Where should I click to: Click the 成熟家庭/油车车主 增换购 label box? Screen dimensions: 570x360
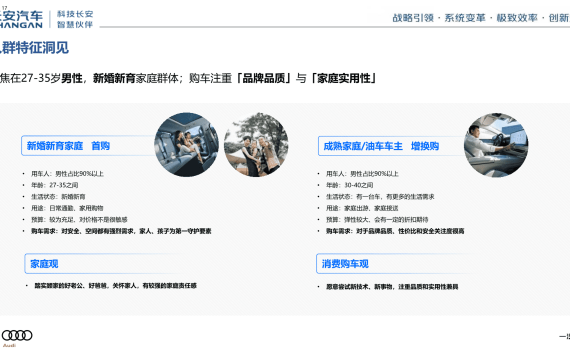tap(391, 146)
